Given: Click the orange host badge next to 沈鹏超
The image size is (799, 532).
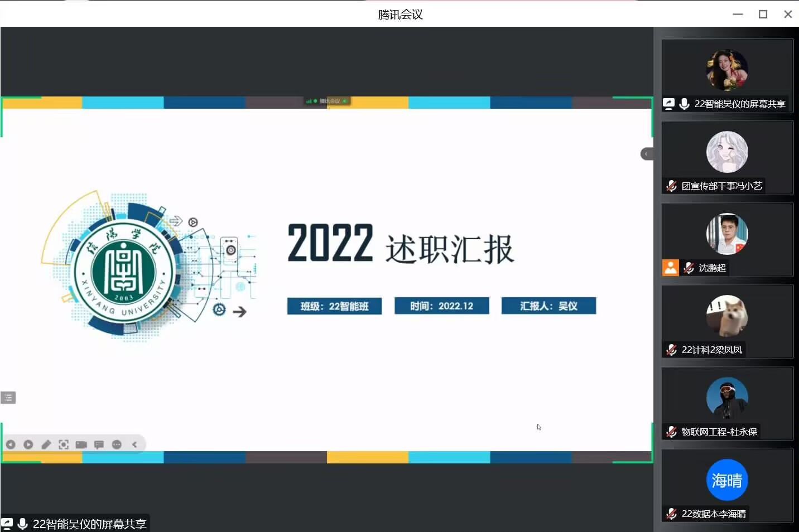Looking at the screenshot, I should 670,268.
